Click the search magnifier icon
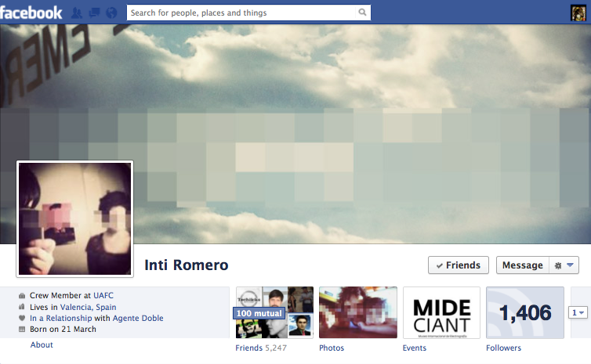 click(x=362, y=13)
